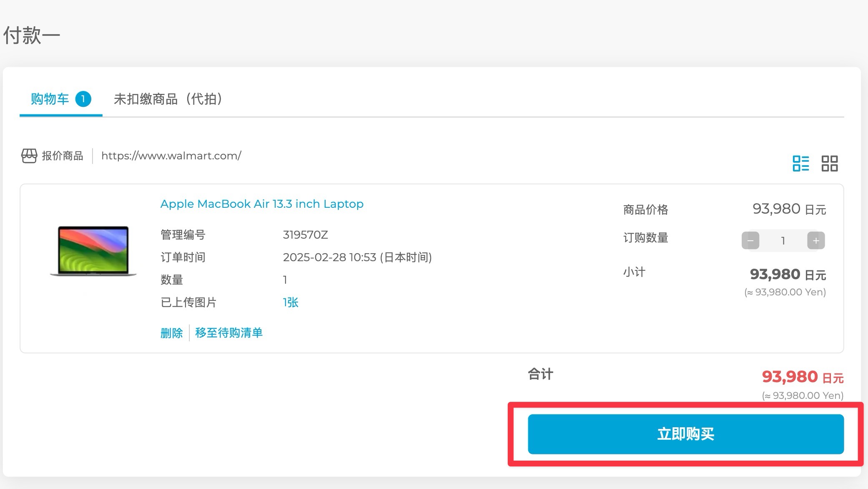Image resolution: width=868 pixels, height=489 pixels.
Task: Open the 购物车 tab
Action: coord(50,99)
